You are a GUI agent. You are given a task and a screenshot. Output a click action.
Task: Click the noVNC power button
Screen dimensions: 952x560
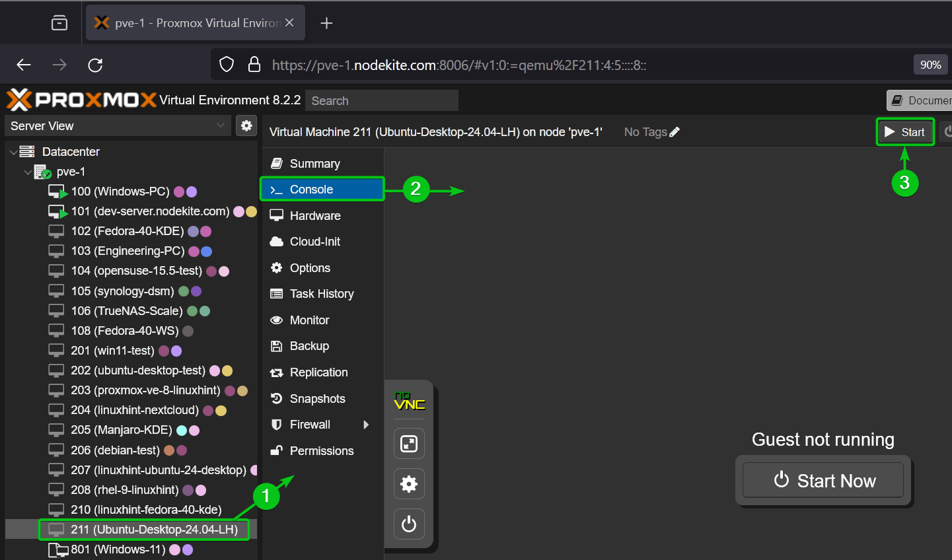pyautogui.click(x=409, y=524)
